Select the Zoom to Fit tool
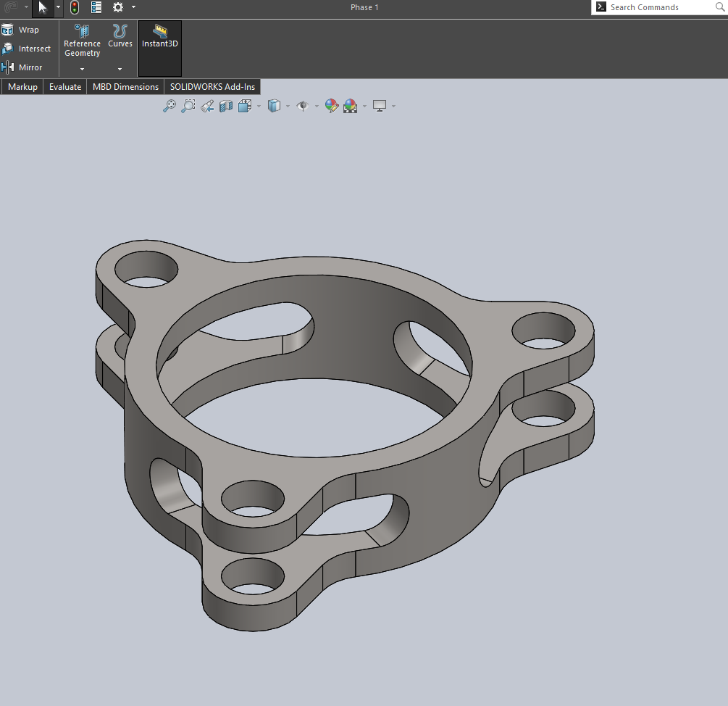The image size is (728, 706). (x=170, y=106)
